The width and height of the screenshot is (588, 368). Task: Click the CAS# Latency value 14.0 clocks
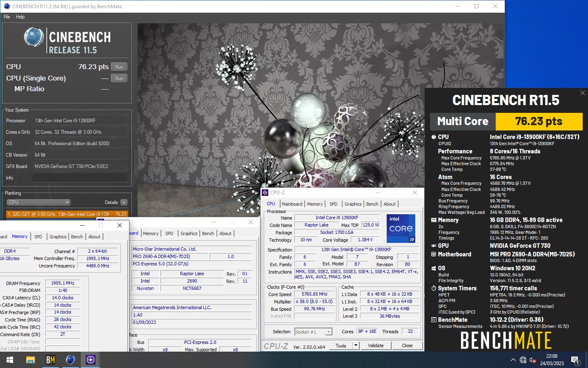[x=62, y=298]
